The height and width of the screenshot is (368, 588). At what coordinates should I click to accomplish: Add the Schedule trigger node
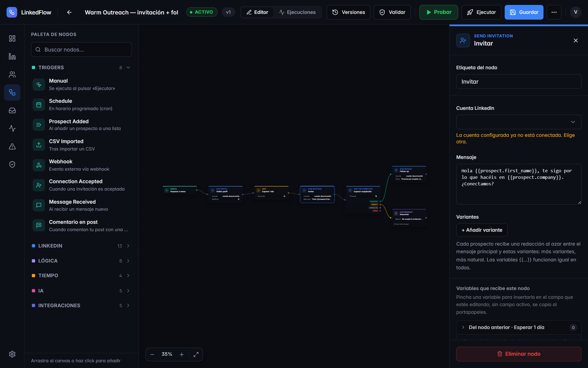[x=81, y=105]
